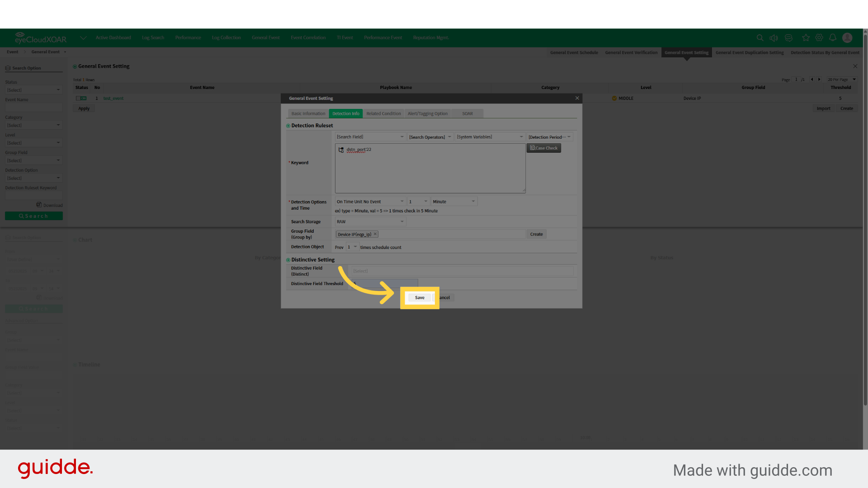Open the settings gear in the header

tap(819, 38)
